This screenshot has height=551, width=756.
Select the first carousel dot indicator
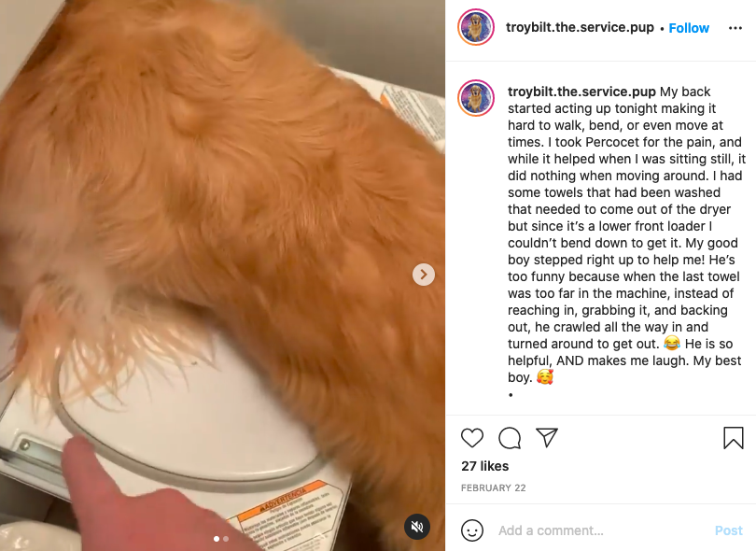(217, 539)
